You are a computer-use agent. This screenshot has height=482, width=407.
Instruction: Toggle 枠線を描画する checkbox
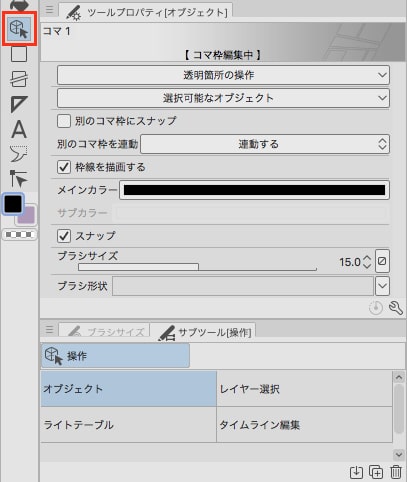tap(64, 167)
